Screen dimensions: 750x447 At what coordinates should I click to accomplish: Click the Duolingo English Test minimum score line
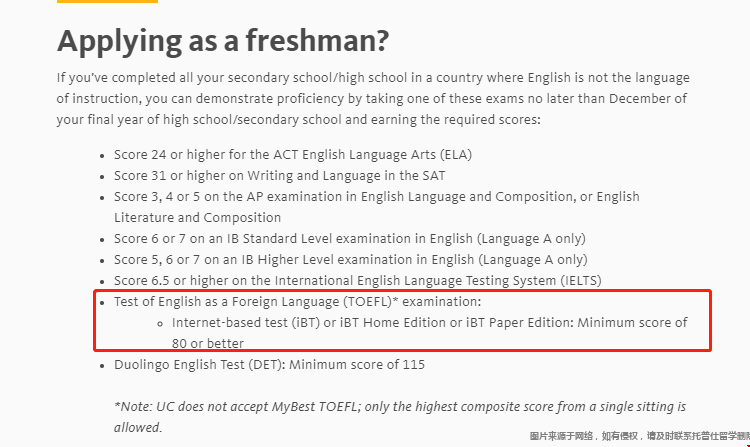tap(269, 365)
